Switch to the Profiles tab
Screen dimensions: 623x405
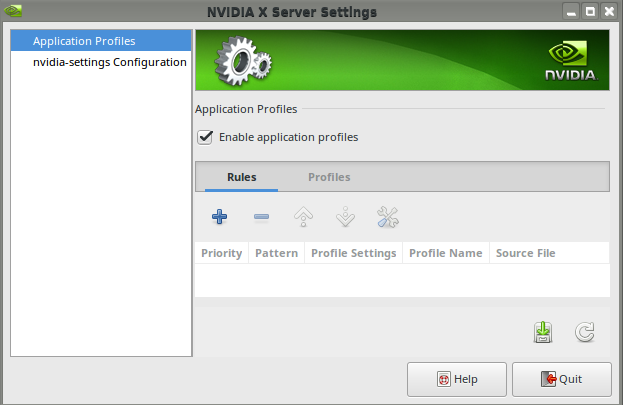coord(329,177)
